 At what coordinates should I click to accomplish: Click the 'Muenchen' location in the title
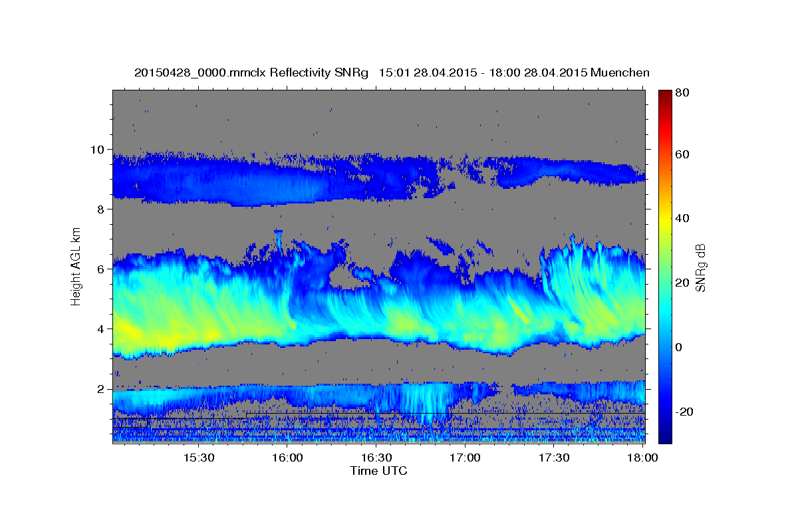pyautogui.click(x=619, y=72)
